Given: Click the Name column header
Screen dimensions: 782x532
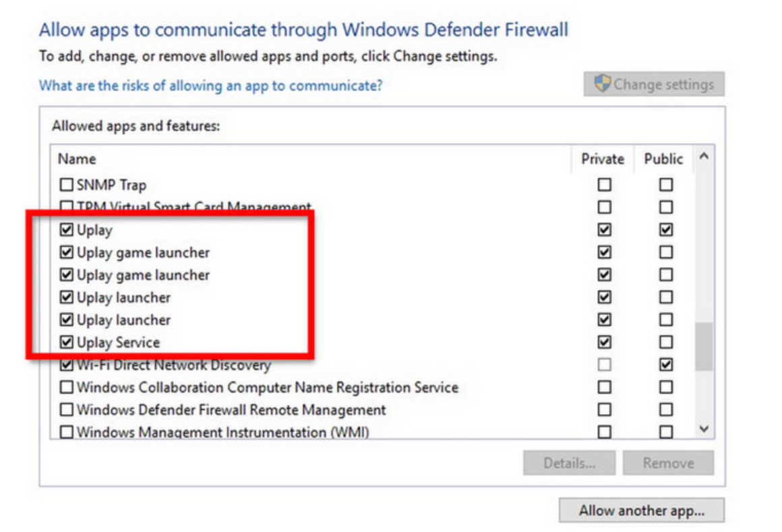Looking at the screenshot, I should tap(77, 159).
